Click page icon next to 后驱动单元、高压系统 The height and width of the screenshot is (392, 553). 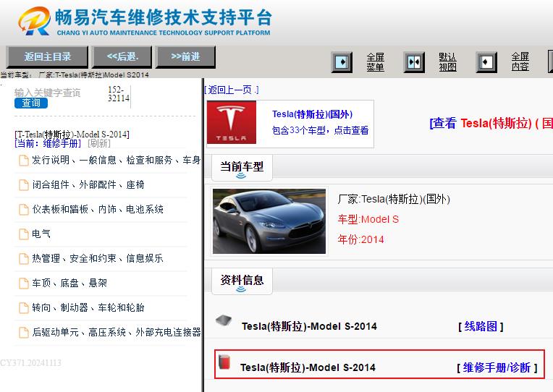[24, 333]
